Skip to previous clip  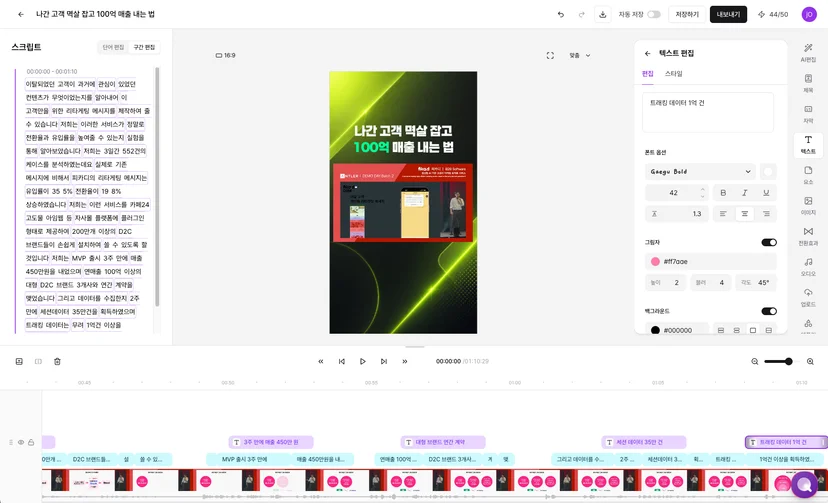(342, 362)
